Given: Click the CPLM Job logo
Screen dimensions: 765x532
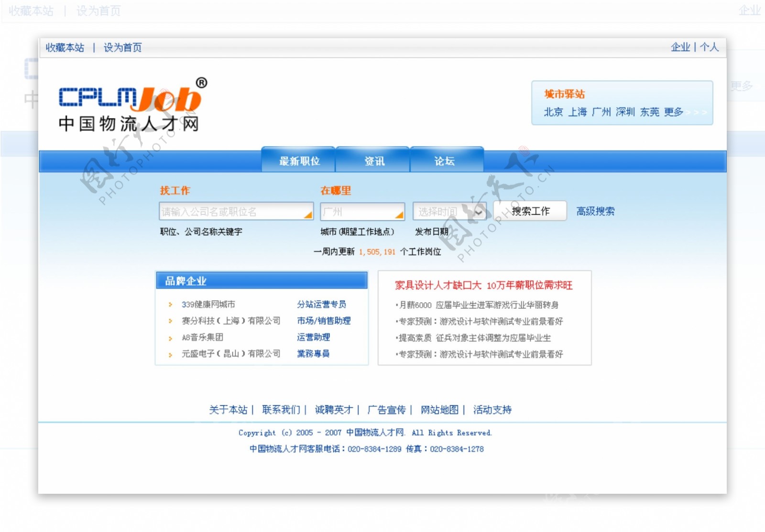Looking at the screenshot, I should (133, 104).
